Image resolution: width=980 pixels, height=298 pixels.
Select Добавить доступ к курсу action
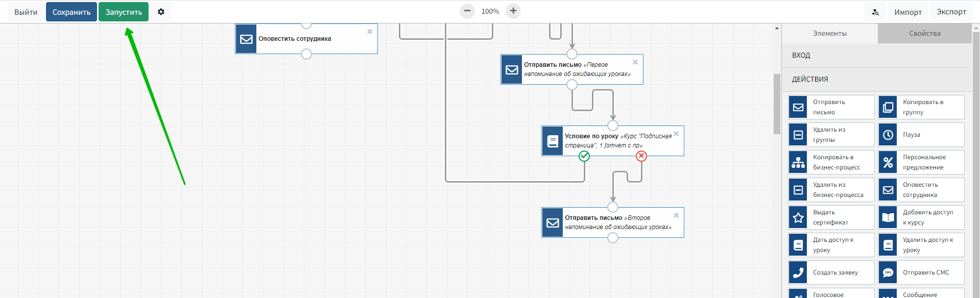(x=921, y=217)
